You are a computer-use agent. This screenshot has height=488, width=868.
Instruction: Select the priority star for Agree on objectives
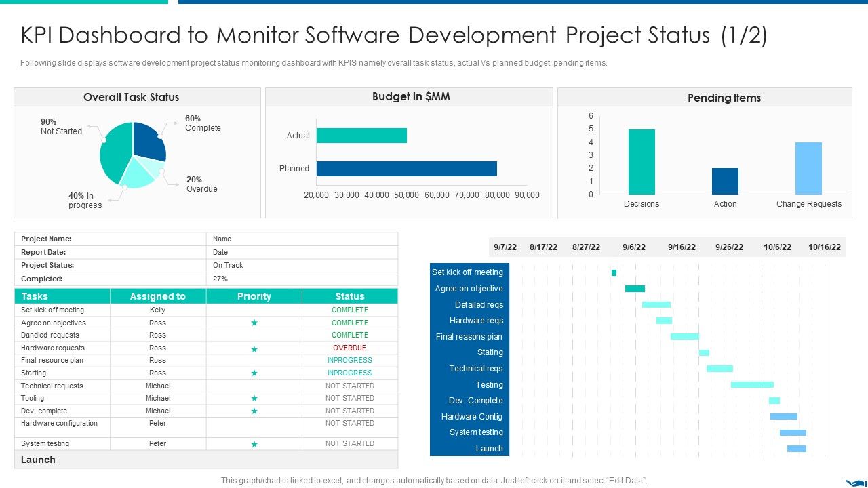[x=254, y=323]
